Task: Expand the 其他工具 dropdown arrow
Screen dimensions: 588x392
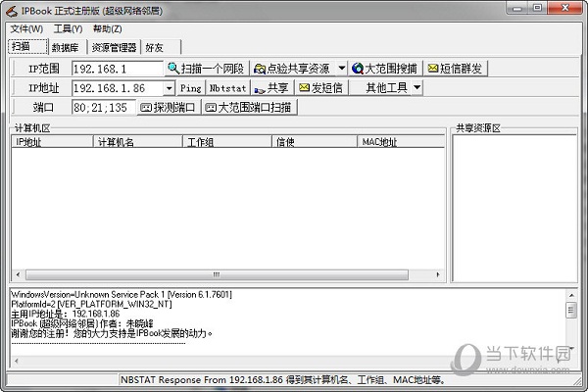Action: pyautogui.click(x=417, y=88)
